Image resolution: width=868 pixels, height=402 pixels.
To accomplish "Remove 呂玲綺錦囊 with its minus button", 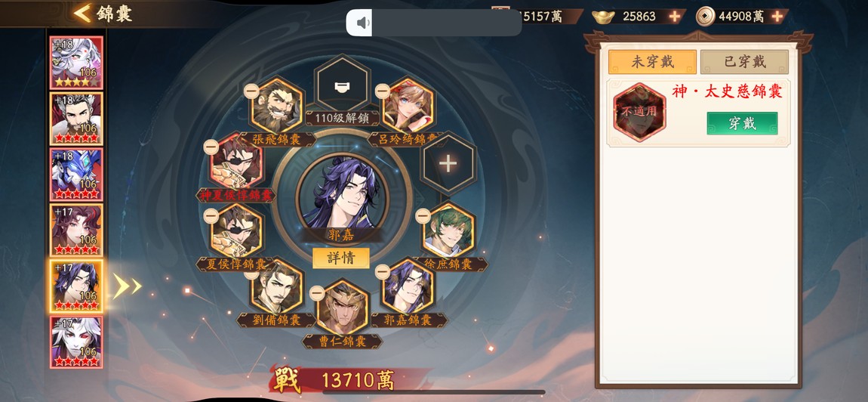I will [383, 91].
